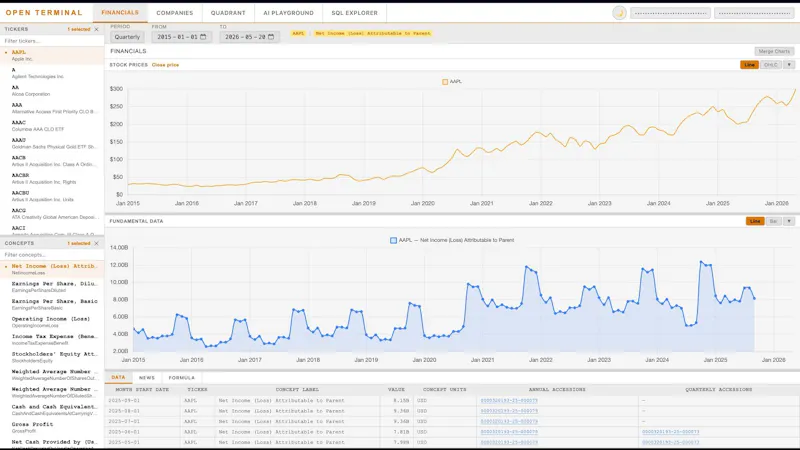Open the Financials tab
The width and height of the screenshot is (800, 450).
coord(120,13)
